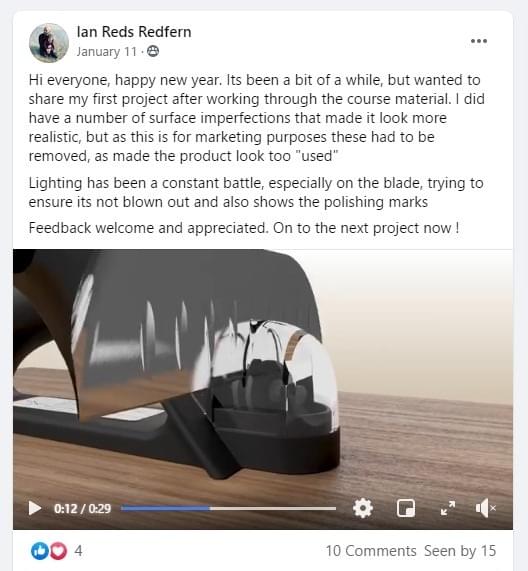
Task: Enable picture-in-picture mini player
Action: click(x=405, y=508)
